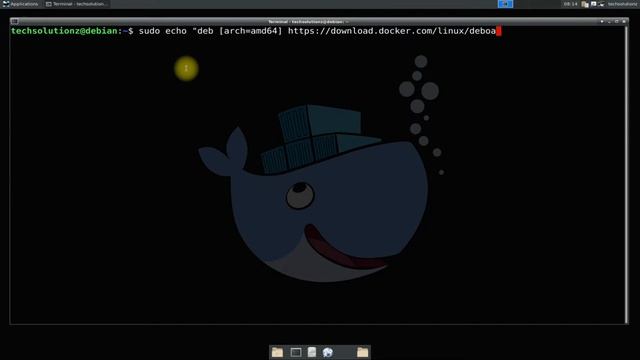Maximize the terminal window
The width and height of the screenshot is (640, 360).
click(617, 21)
